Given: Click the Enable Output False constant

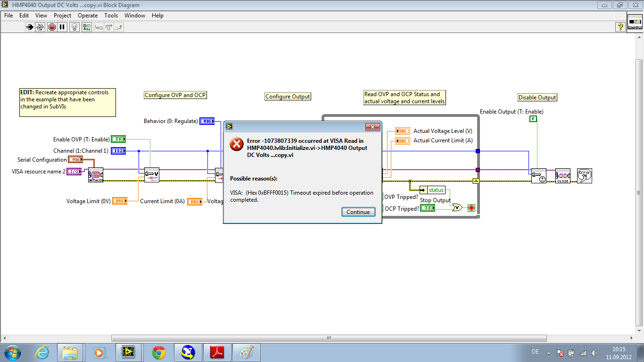Looking at the screenshot, I should click(533, 119).
